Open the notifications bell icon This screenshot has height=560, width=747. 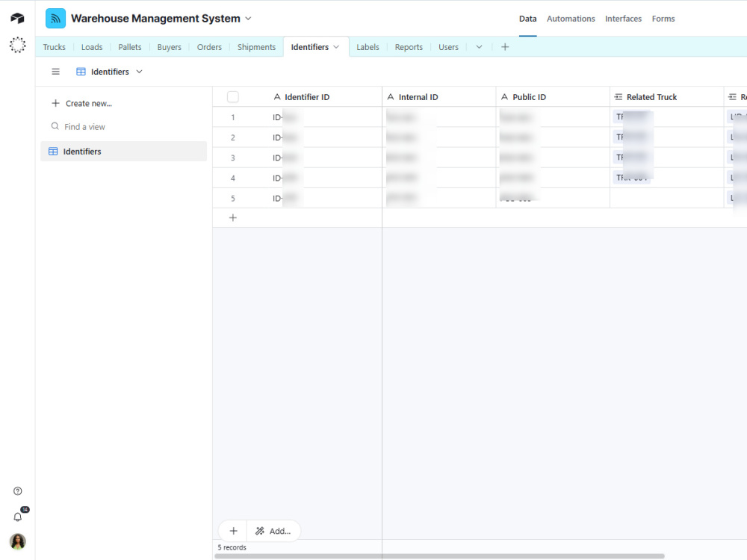pos(18,517)
